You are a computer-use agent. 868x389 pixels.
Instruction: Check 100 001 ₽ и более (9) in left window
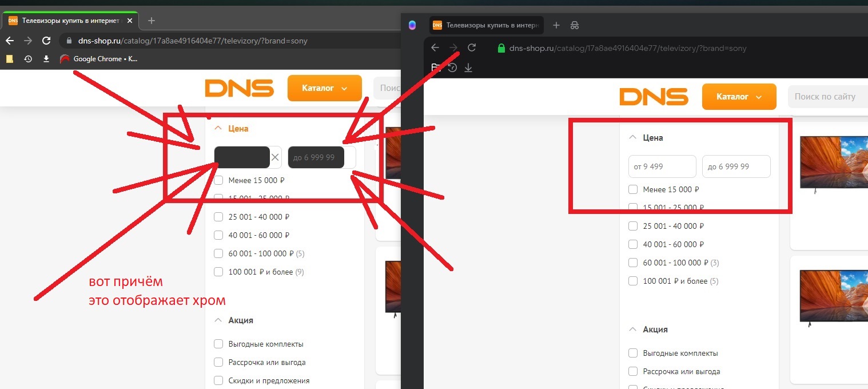pyautogui.click(x=218, y=272)
